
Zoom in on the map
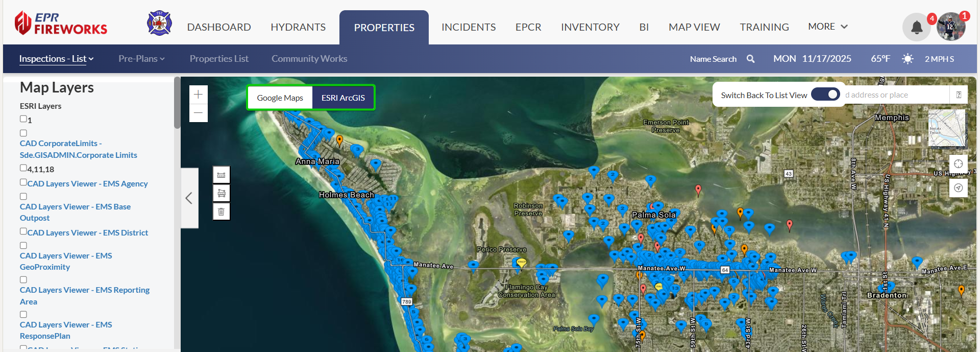point(198,95)
